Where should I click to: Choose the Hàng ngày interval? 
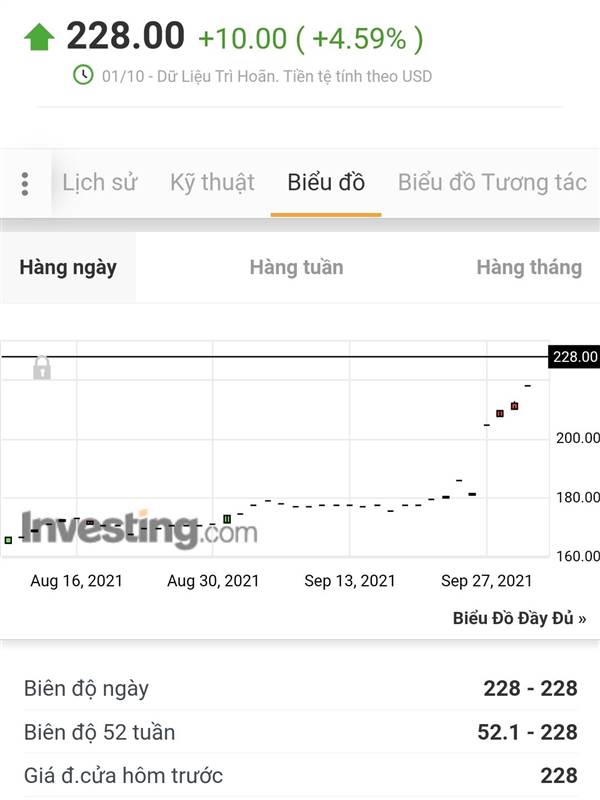68,267
